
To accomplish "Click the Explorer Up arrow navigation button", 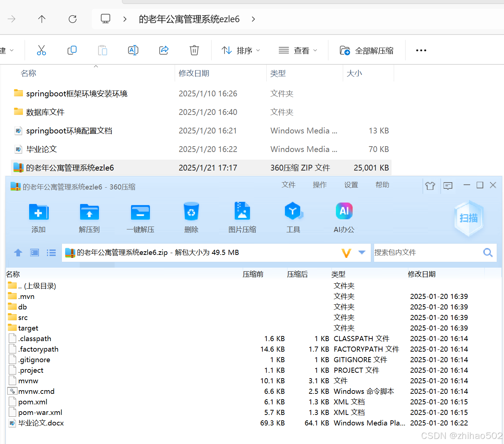I will 42,19.
